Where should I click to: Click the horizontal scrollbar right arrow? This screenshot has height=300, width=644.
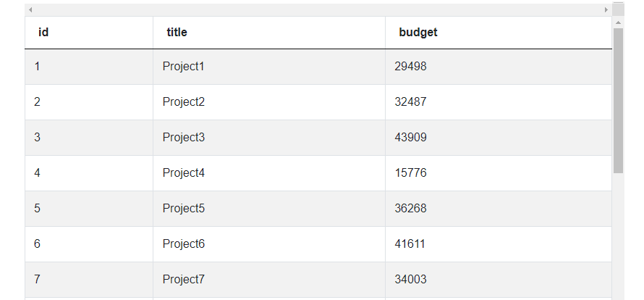click(x=606, y=9)
